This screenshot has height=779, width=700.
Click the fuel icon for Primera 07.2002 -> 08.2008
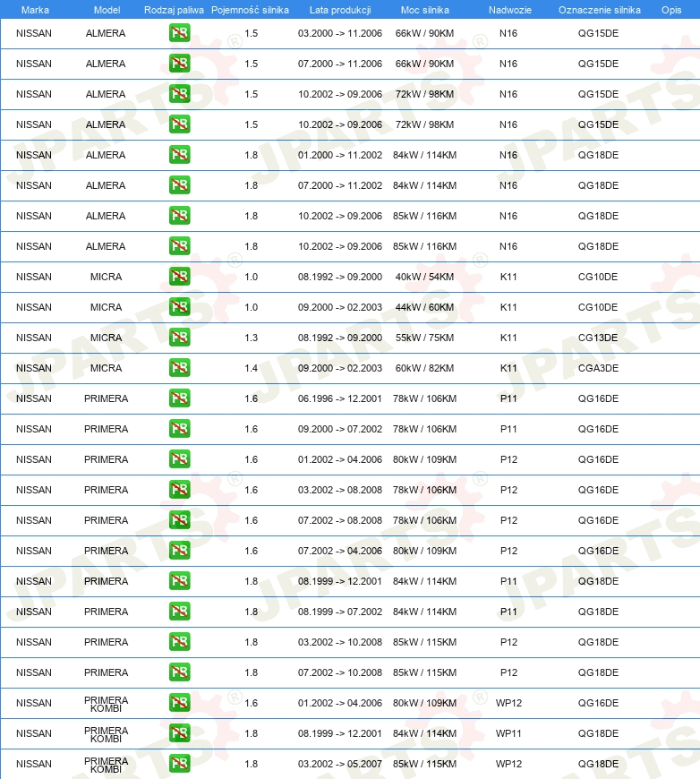tap(179, 520)
